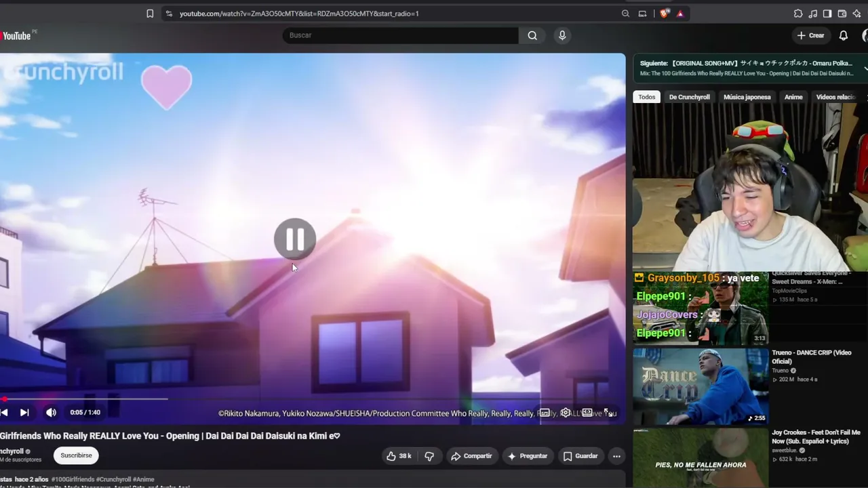Viewport: 868px width, 488px height.
Task: Skip to the next video
Action: pyautogui.click(x=24, y=412)
